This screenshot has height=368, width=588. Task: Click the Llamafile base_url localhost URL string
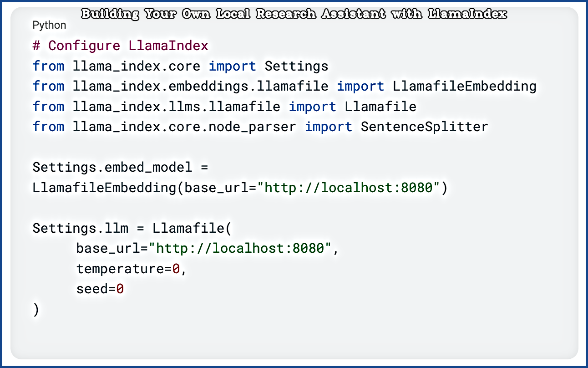point(243,248)
